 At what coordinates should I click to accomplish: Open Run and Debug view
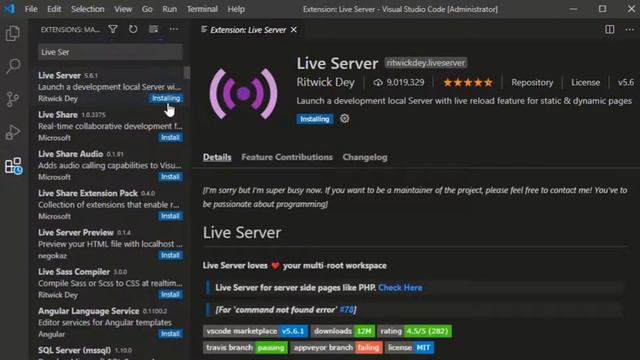tap(13, 132)
